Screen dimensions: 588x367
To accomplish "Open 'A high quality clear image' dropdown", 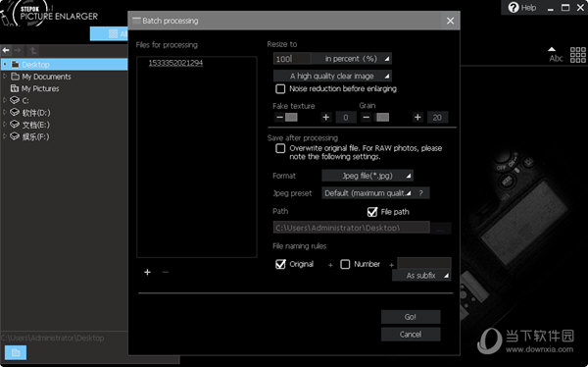I will tap(332, 76).
